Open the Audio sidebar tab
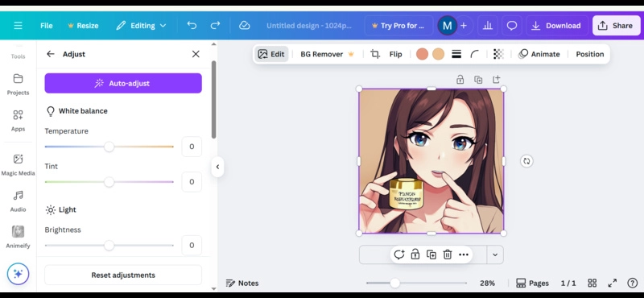The width and height of the screenshot is (644, 298). click(x=18, y=201)
